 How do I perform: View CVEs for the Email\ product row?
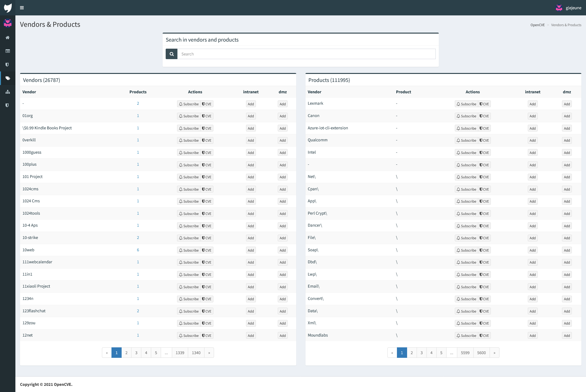point(484,287)
